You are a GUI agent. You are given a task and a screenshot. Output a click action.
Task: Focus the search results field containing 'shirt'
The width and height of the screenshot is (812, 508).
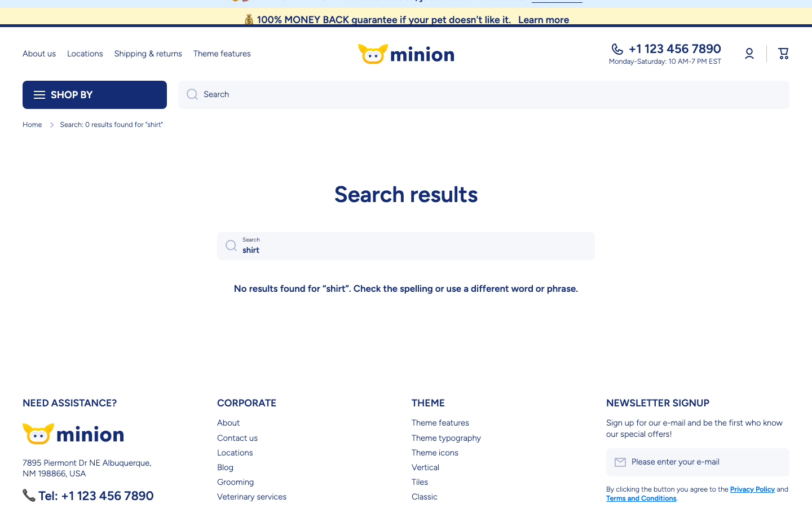[406, 246]
